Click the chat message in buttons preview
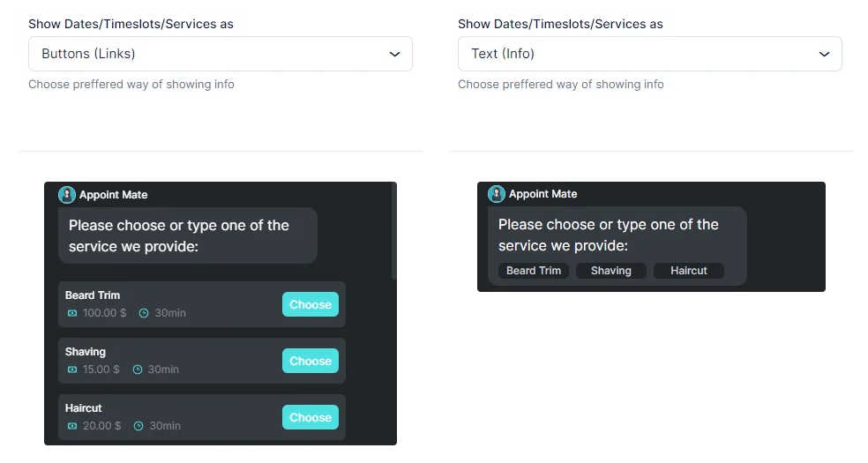The image size is (868, 463). click(188, 235)
